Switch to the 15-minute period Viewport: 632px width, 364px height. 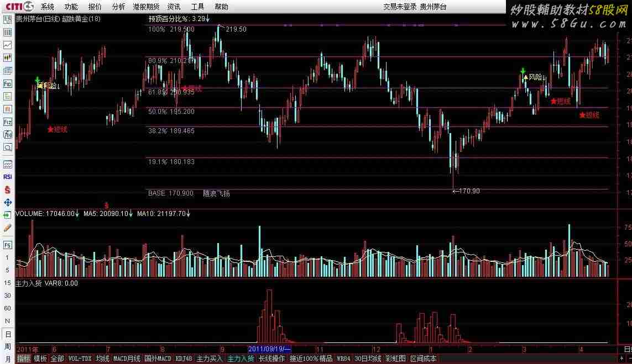(x=8, y=283)
